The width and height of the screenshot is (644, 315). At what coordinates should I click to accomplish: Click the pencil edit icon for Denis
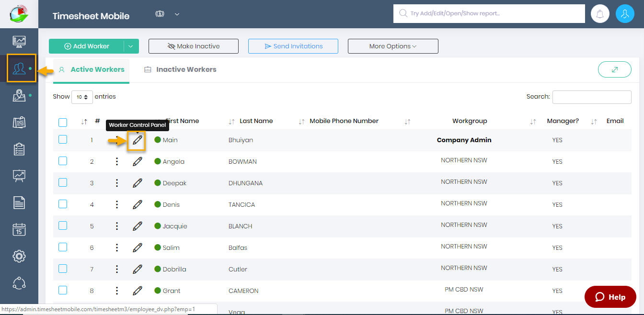138,204
